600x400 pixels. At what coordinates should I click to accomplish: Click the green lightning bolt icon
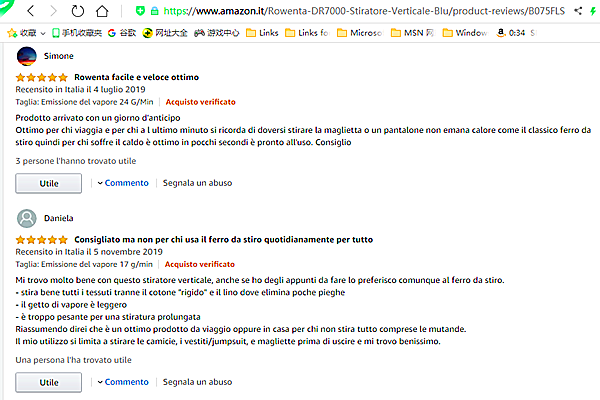pyautogui.click(x=595, y=11)
